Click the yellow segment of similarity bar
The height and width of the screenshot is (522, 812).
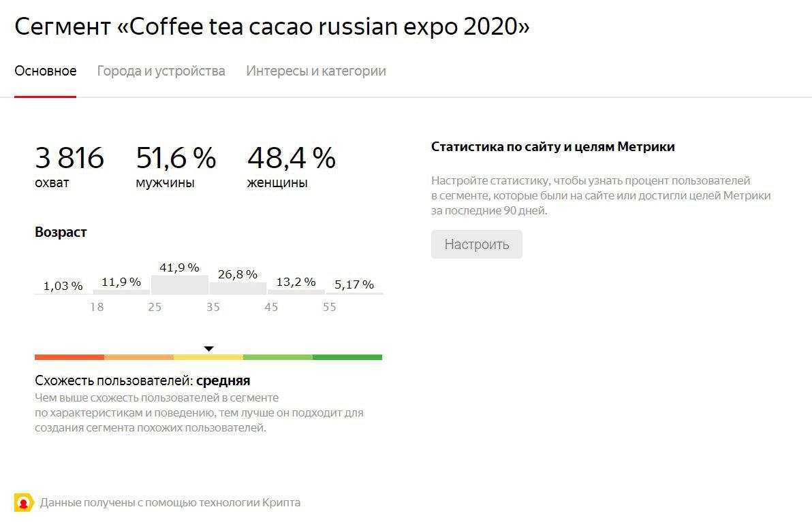[x=208, y=357]
